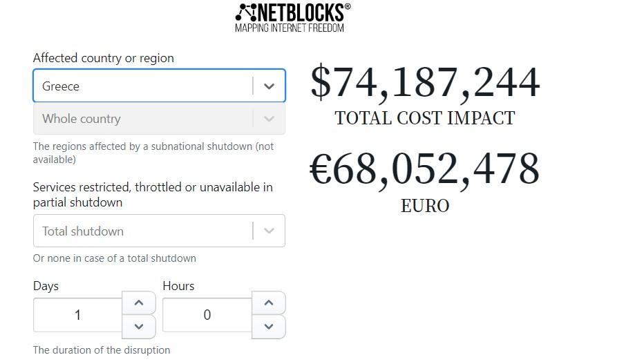Expand the Whole country region chevron

tap(269, 119)
